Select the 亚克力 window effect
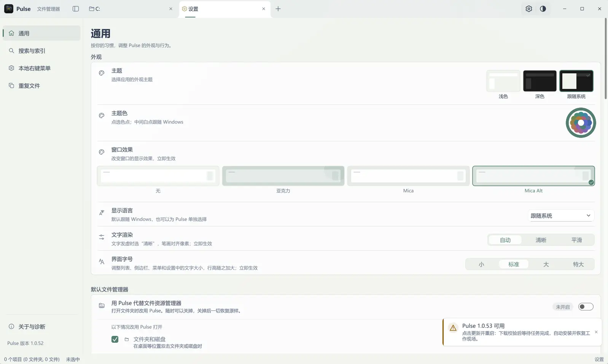This screenshot has height=364, width=608. pyautogui.click(x=283, y=176)
